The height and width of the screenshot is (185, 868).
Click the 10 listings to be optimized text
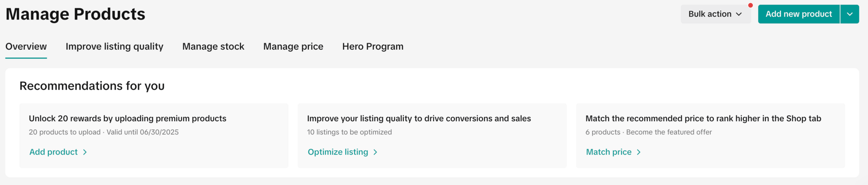click(349, 132)
